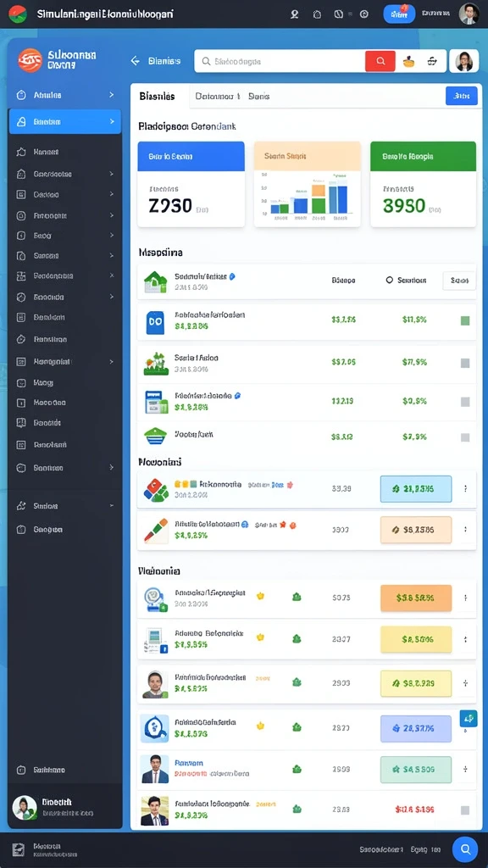Open the user avatar in the sidebar footer

coord(25,807)
